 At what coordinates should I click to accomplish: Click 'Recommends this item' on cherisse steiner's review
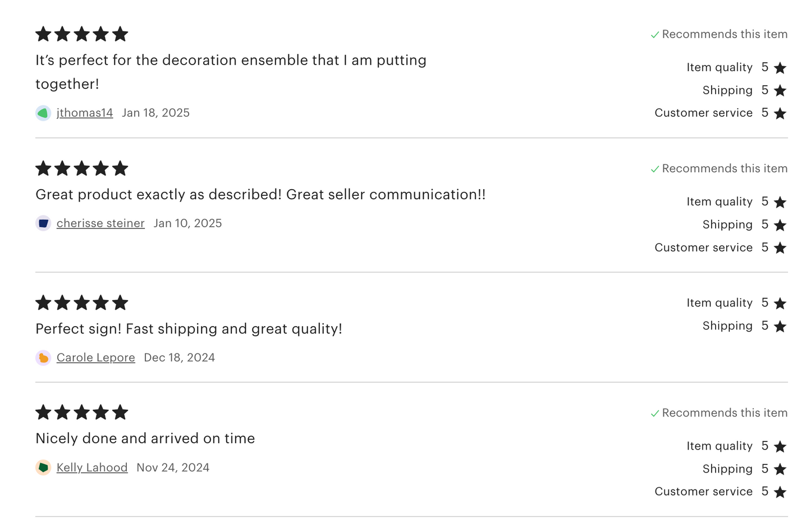724,168
